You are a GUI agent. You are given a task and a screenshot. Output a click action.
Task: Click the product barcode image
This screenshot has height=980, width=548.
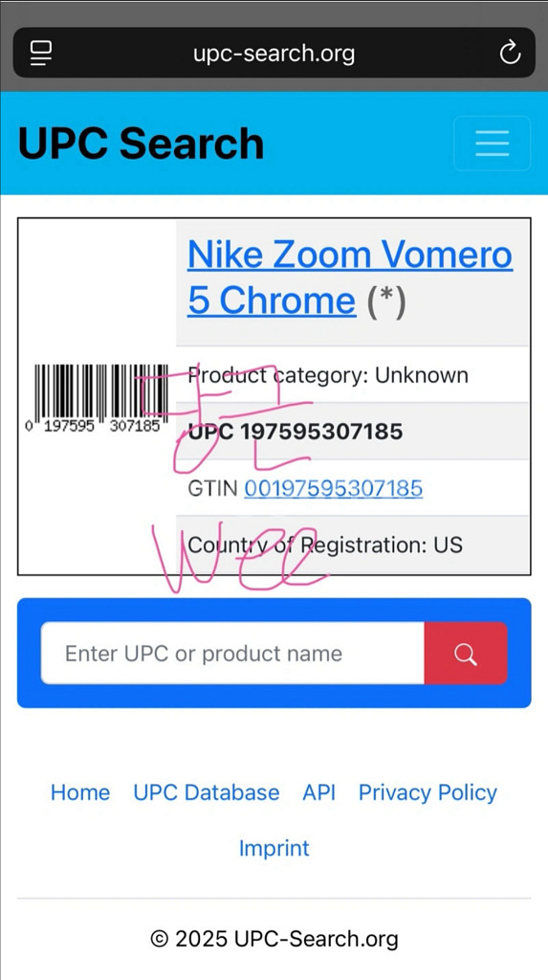[97, 399]
